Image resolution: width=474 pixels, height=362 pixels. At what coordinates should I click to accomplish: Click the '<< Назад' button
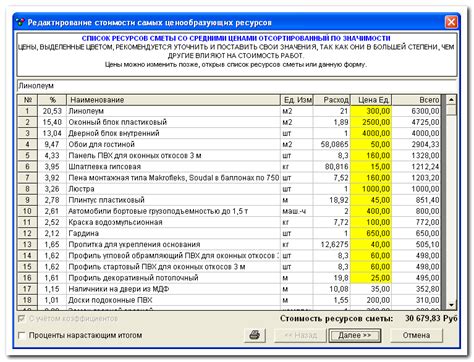(300, 335)
